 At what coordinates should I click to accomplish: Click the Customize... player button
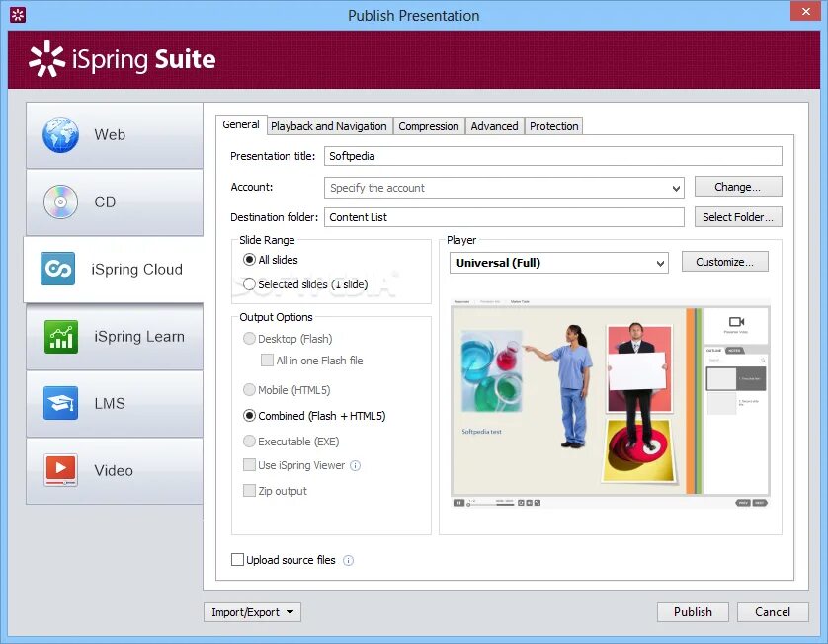tap(725, 262)
